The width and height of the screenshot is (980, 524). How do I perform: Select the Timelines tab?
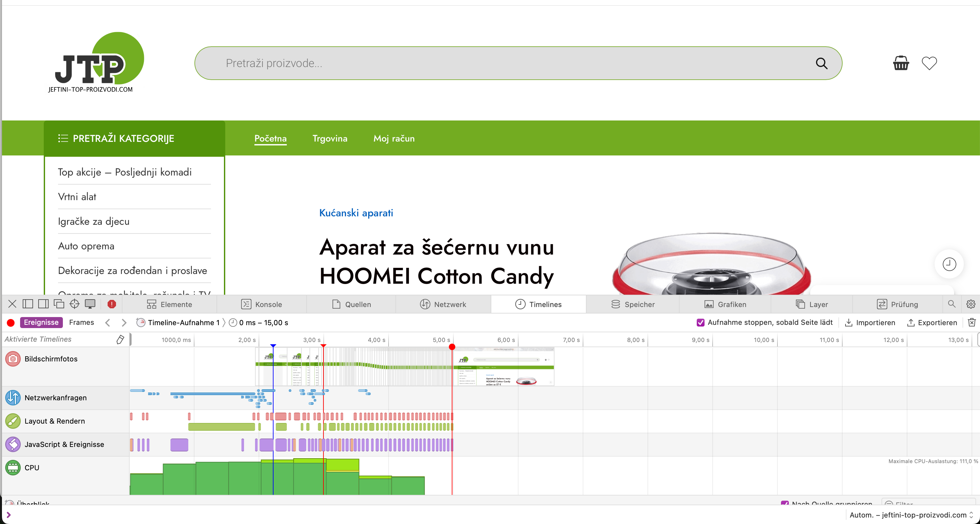click(538, 304)
